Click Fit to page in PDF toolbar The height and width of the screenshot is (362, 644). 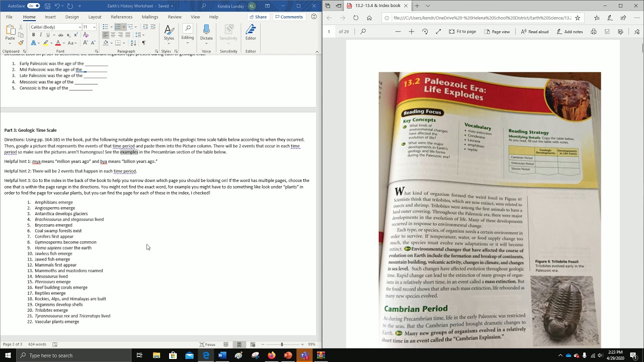[x=462, y=31]
